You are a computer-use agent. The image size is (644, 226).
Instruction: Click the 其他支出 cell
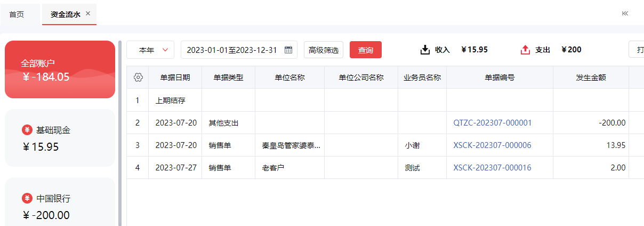(228, 122)
